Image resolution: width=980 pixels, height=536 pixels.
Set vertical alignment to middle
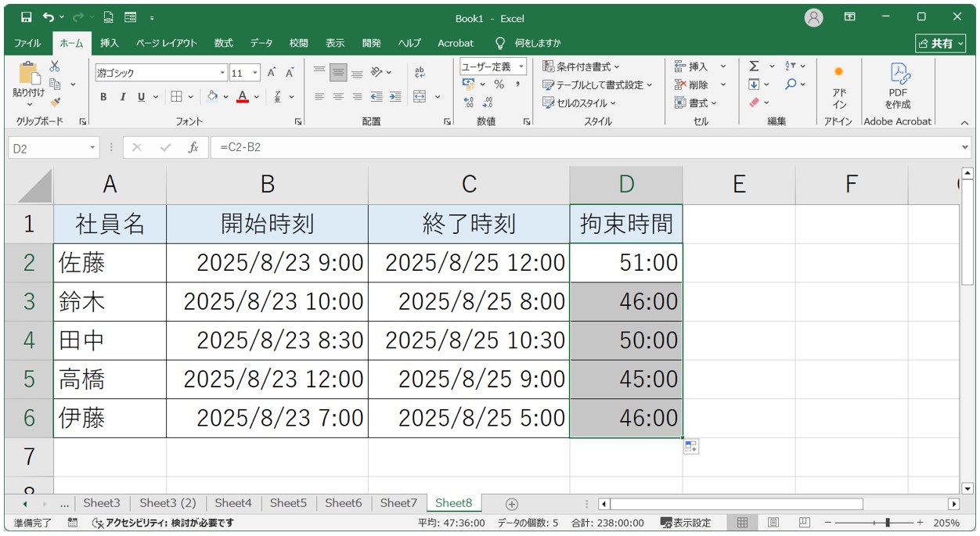click(x=338, y=72)
